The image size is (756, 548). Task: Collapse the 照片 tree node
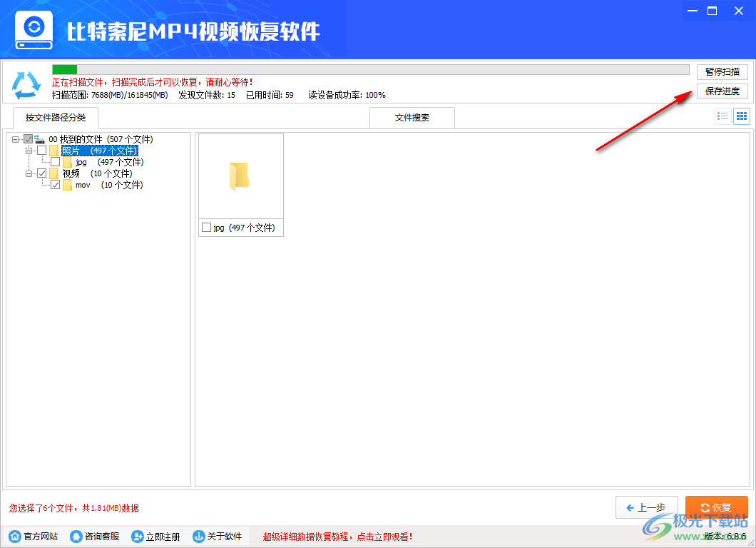29,151
